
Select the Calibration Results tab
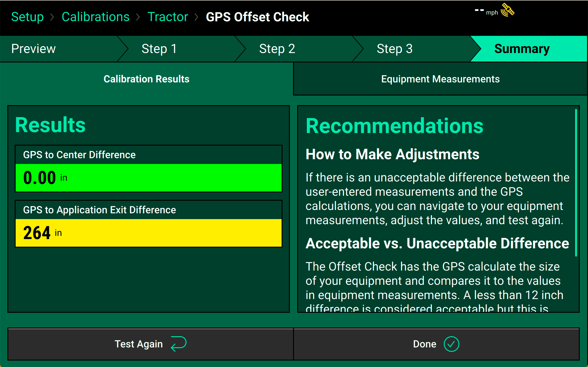(147, 79)
